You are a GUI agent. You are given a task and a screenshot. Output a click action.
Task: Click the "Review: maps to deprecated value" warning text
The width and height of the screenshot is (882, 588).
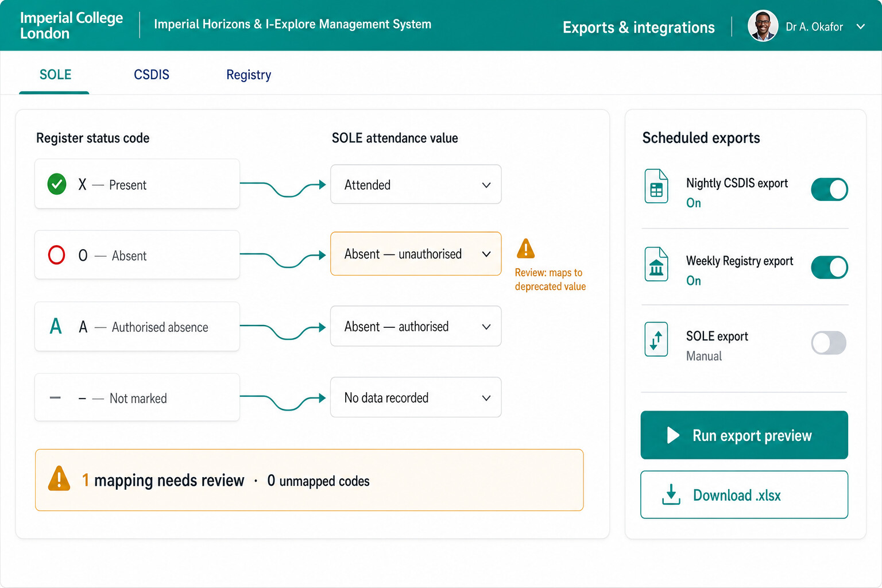tap(550, 280)
